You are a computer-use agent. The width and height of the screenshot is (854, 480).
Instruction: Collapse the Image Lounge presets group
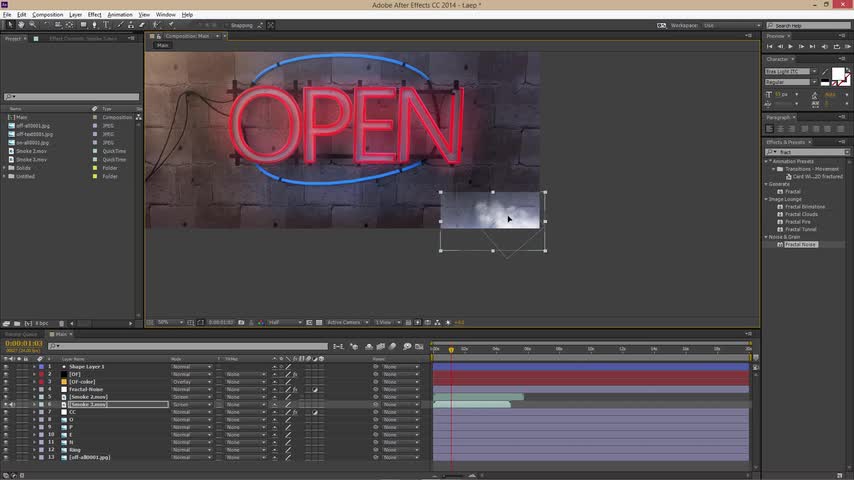point(768,199)
